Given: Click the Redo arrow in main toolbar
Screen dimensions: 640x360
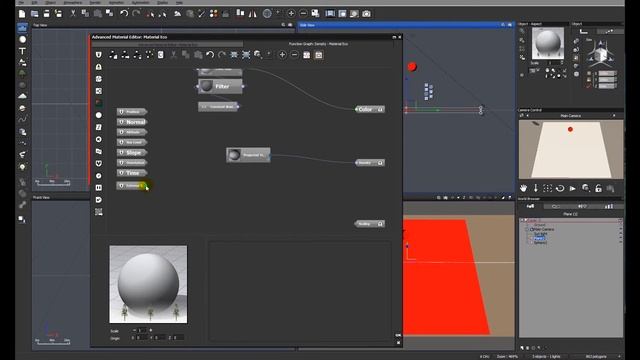Looking at the screenshot, I should coord(136,13).
